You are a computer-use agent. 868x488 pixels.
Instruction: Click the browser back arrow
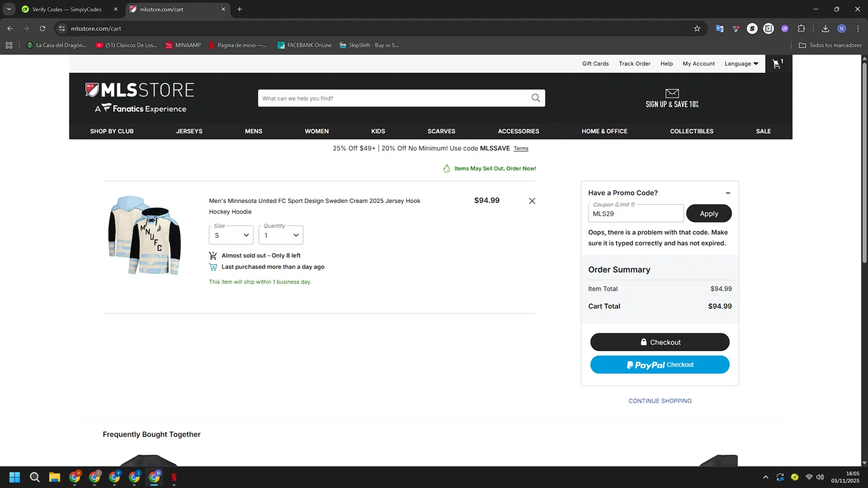(10, 28)
